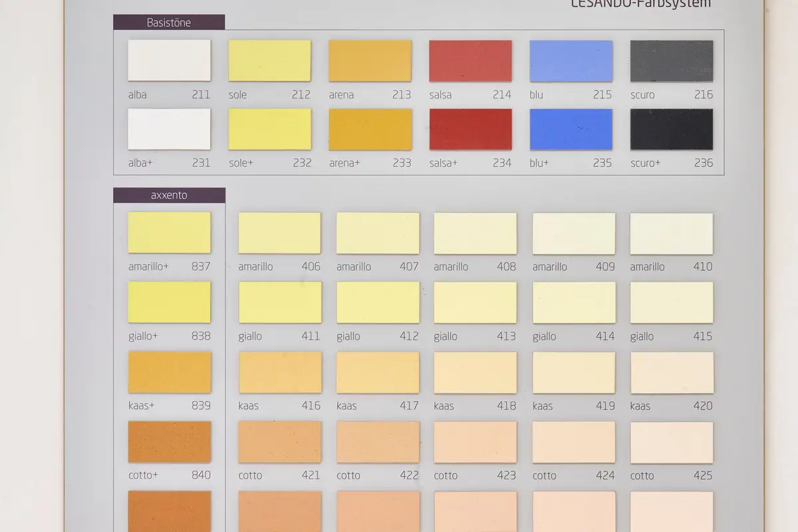Select the amarillo+ 837 swatch
The width and height of the screenshot is (798, 532).
point(170,233)
